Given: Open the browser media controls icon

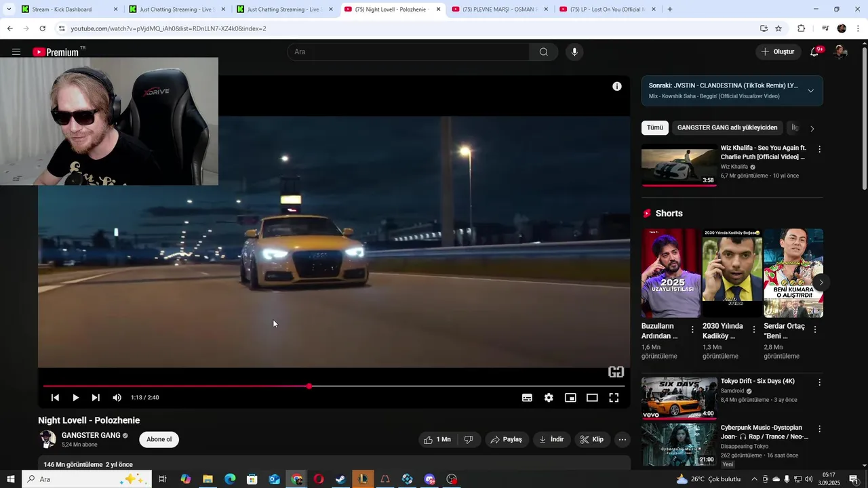Looking at the screenshot, I should pyautogui.click(x=825, y=28).
